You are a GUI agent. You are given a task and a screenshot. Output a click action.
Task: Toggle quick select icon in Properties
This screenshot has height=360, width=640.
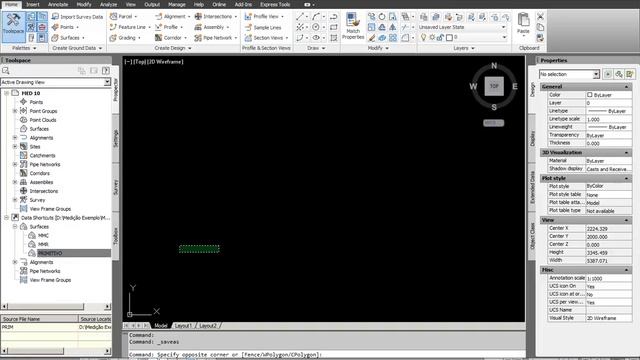[630, 74]
